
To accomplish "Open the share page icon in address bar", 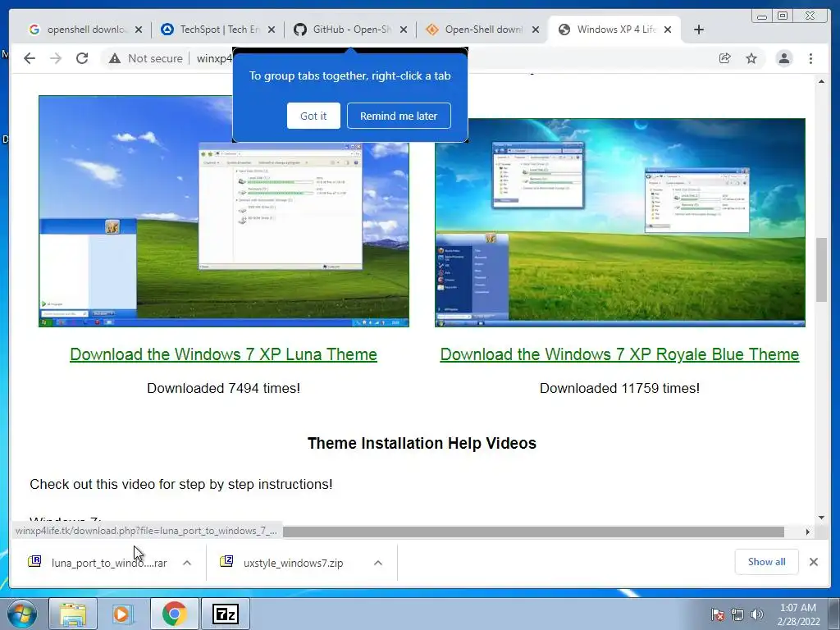I will tap(725, 58).
